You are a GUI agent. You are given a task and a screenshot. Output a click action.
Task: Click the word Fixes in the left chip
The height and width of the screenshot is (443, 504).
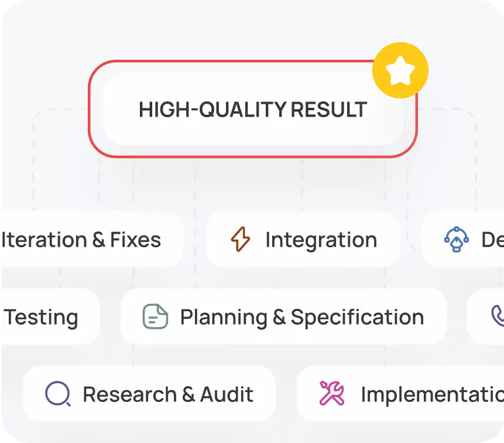135,240
